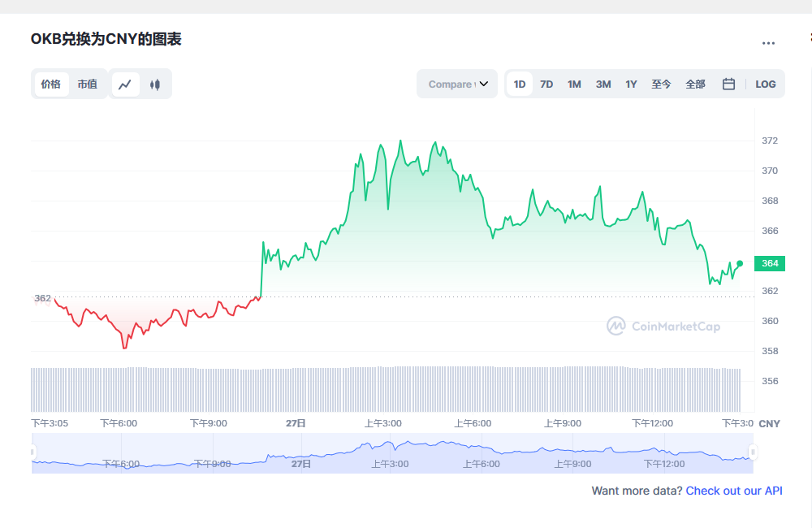
Task: Reselect the 1D timeframe tab
Action: click(519, 84)
